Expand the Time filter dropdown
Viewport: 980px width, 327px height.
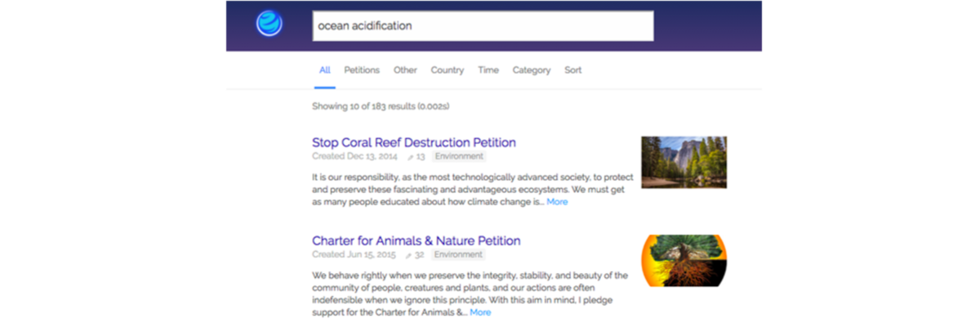(x=488, y=70)
